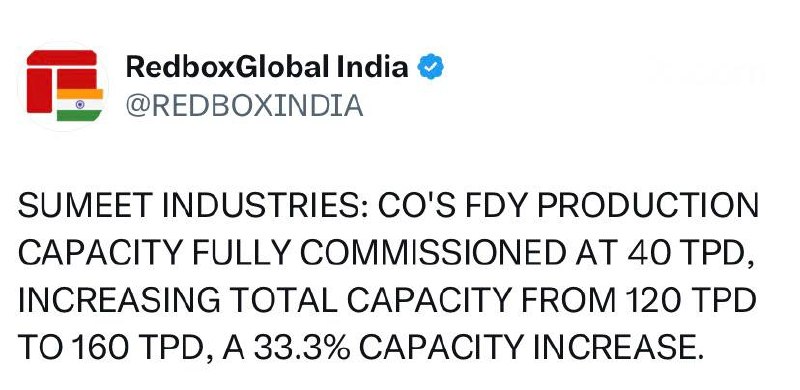Click the Indian flag in the avatar logo

[80, 105]
